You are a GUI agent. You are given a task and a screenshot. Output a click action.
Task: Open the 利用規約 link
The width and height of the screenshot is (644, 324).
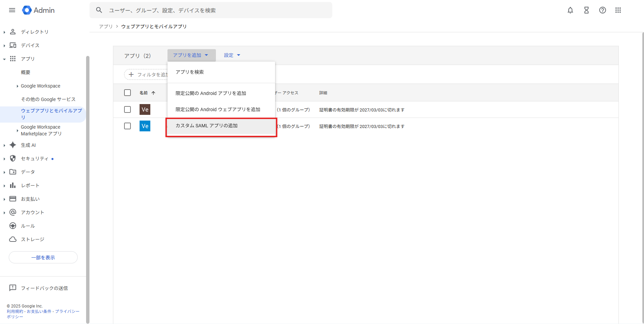[x=15, y=312]
